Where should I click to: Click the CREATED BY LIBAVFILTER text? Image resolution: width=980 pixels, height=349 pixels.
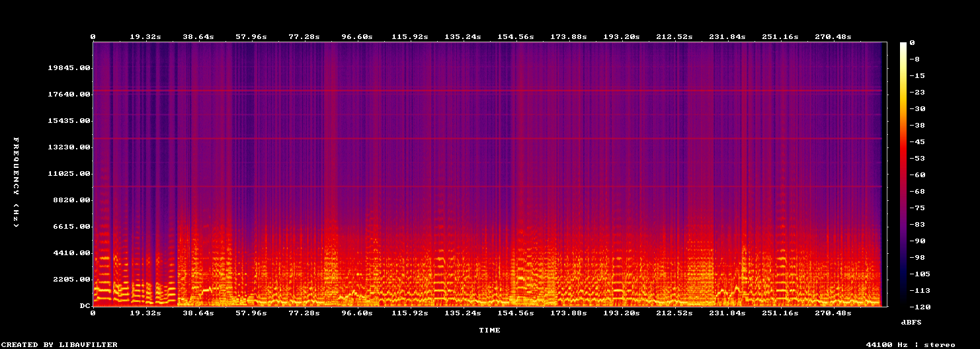[x=60, y=344]
